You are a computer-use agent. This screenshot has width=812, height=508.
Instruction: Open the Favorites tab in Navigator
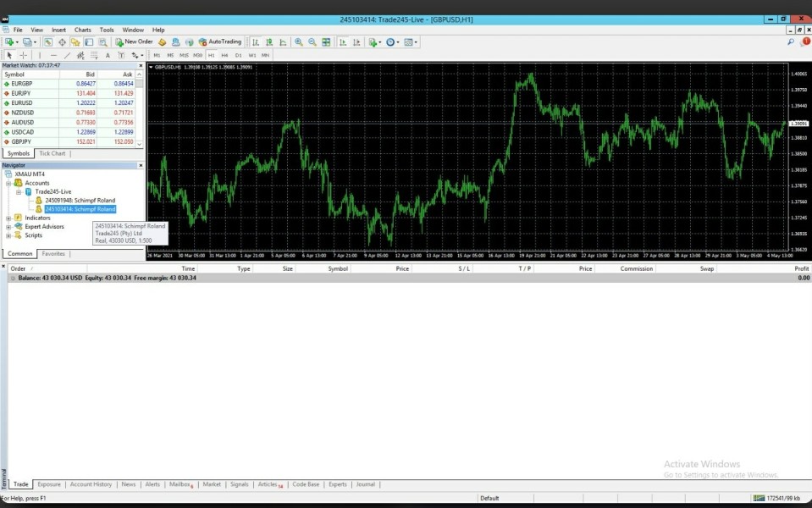point(53,254)
